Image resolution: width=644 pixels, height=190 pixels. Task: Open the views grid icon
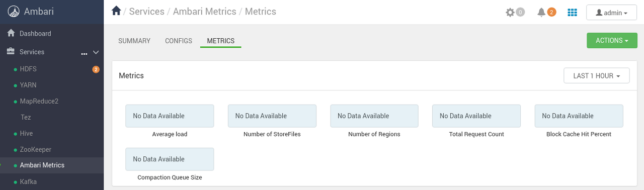(x=572, y=12)
